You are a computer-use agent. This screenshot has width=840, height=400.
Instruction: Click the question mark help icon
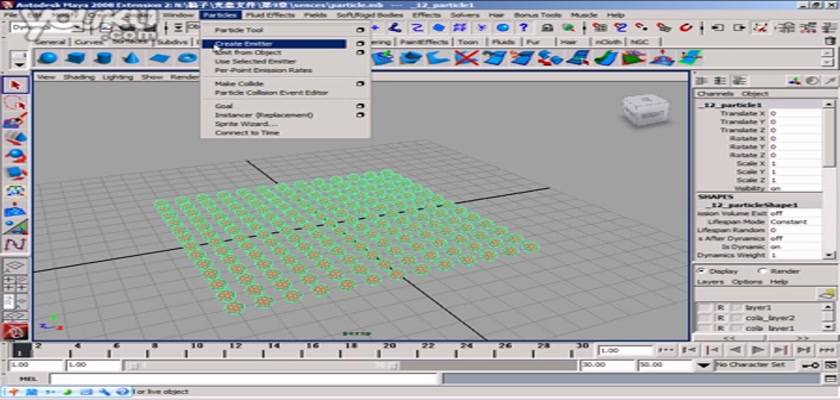pos(523,27)
